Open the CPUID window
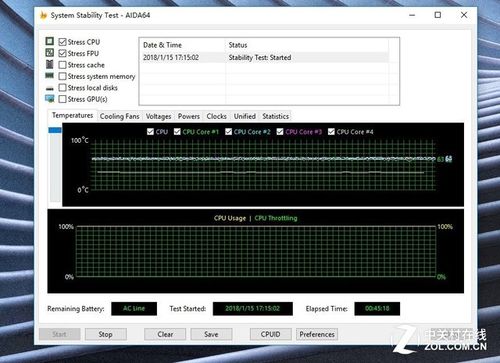Screen dimensions: 500x363 270,334
